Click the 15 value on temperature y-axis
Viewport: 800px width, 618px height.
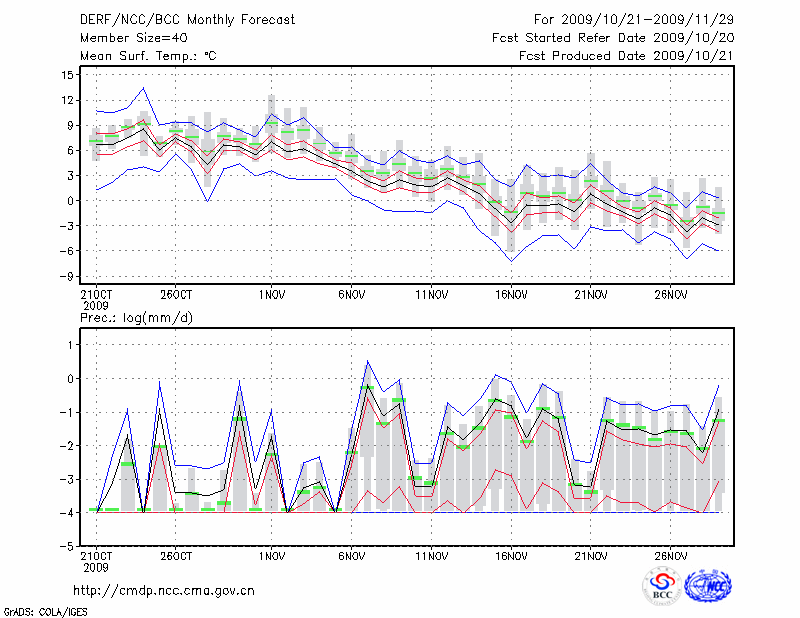(x=68, y=75)
